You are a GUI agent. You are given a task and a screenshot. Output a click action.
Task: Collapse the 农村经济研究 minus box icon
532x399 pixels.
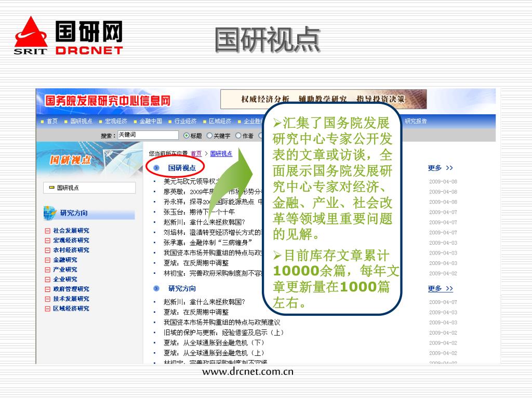47,250
